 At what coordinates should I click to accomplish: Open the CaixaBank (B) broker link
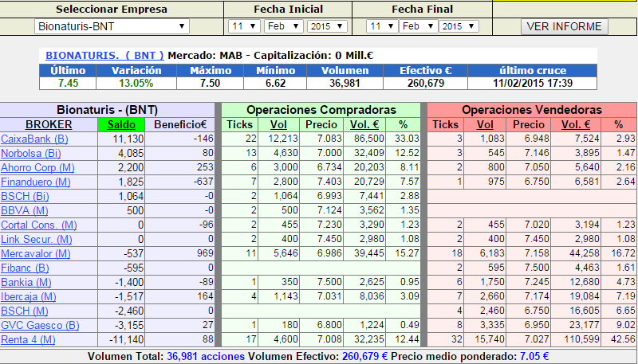(34, 139)
